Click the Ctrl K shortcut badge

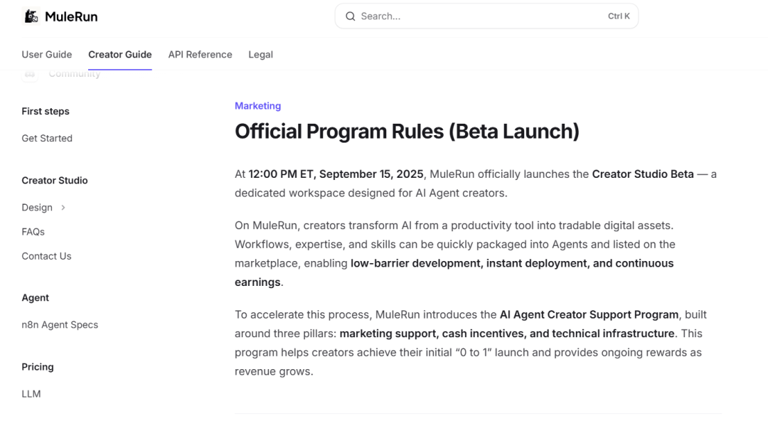click(618, 16)
